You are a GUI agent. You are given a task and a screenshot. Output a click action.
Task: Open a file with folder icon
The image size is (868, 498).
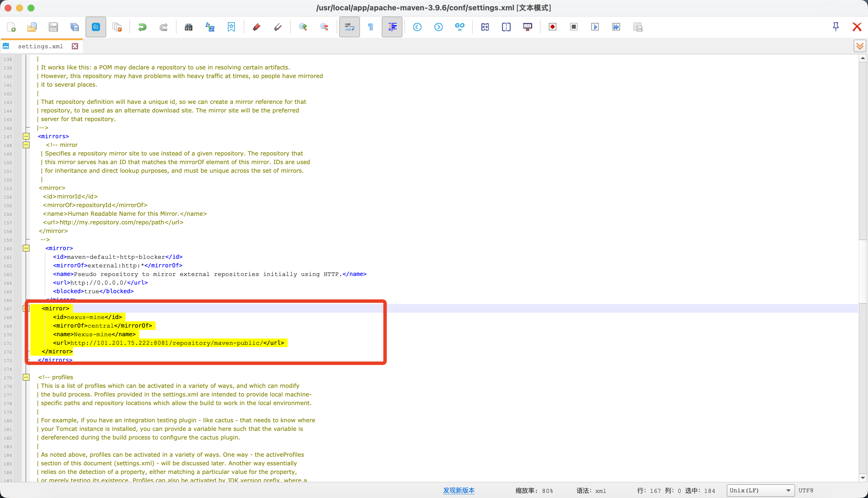pos(32,27)
